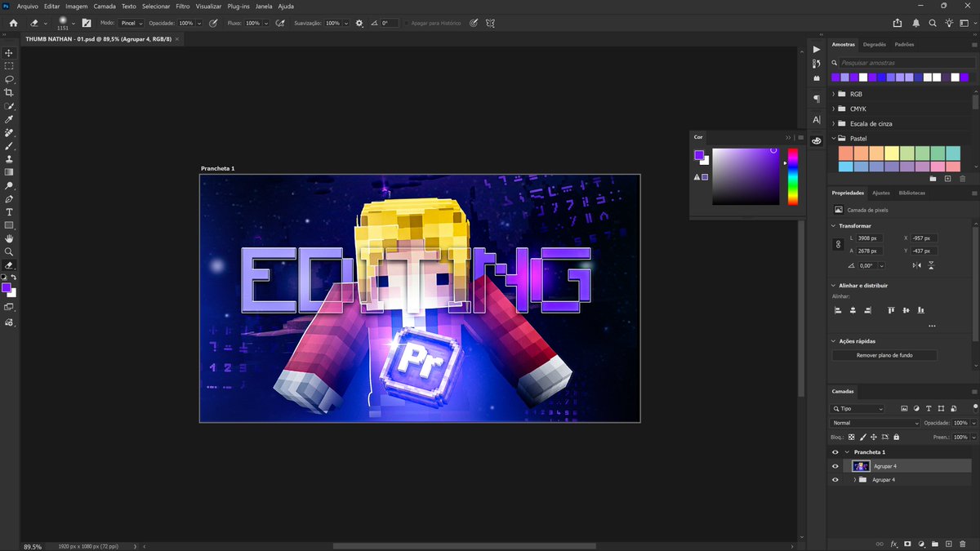This screenshot has width=980, height=551.
Task: Go to Photoshop Home screen
Action: tap(13, 23)
